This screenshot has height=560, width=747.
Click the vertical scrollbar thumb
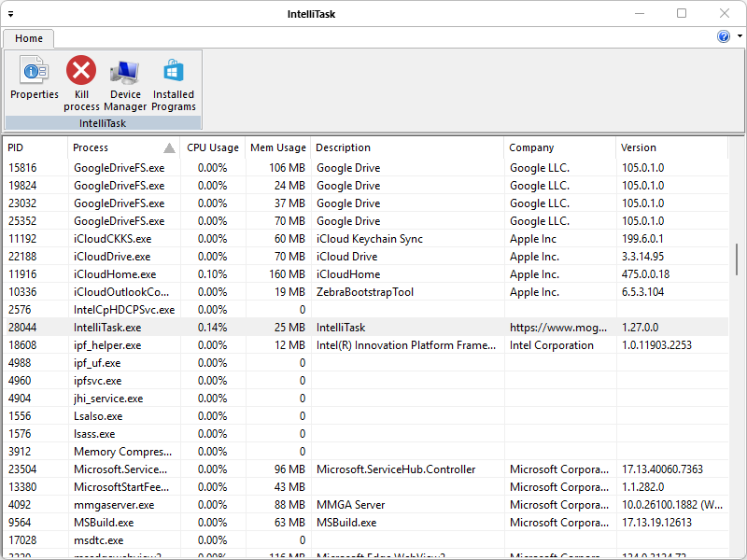click(739, 258)
